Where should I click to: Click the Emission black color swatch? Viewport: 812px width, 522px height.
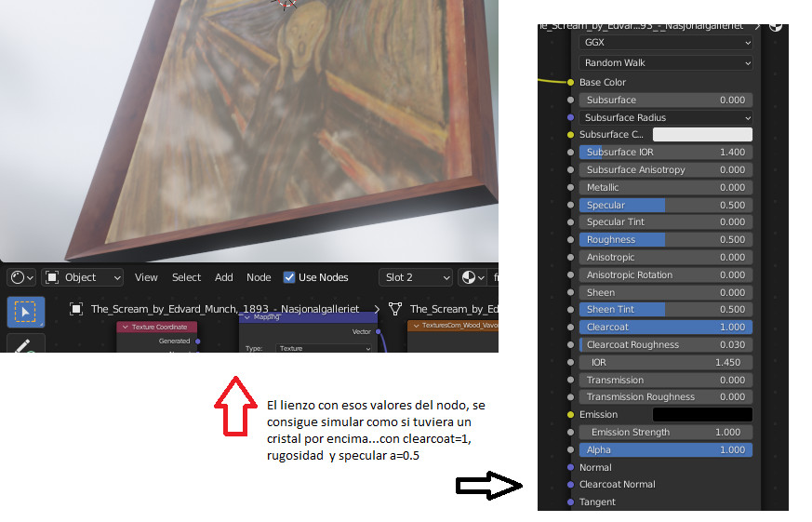point(702,414)
